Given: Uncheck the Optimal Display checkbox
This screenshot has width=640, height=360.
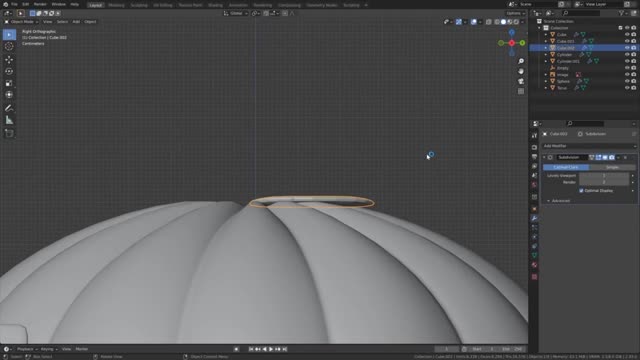Looking at the screenshot, I should 581,191.
